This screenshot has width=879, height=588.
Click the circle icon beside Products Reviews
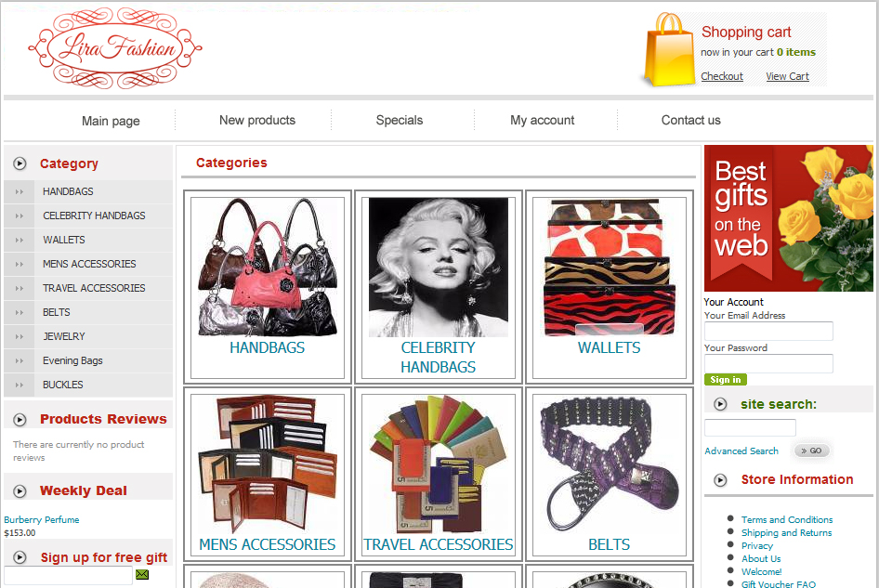(20, 419)
